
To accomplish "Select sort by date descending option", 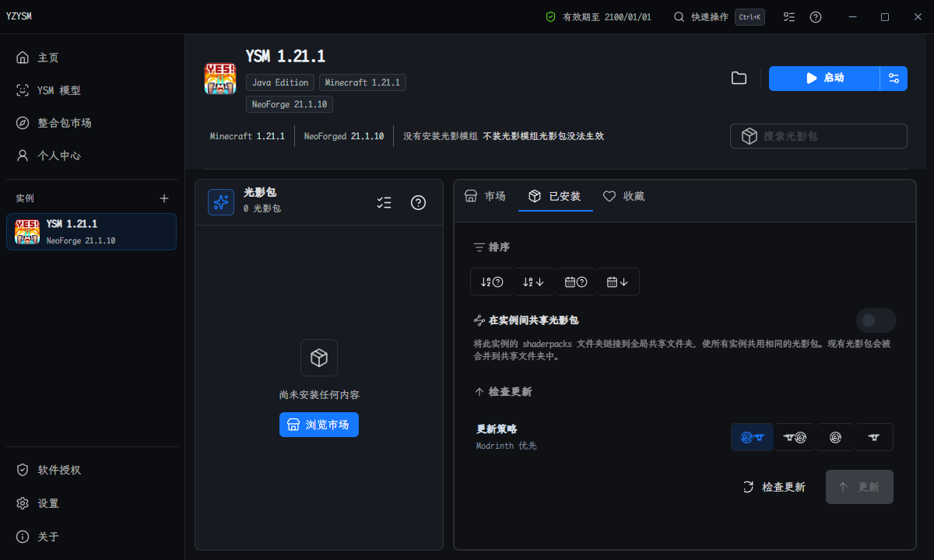I will [618, 282].
